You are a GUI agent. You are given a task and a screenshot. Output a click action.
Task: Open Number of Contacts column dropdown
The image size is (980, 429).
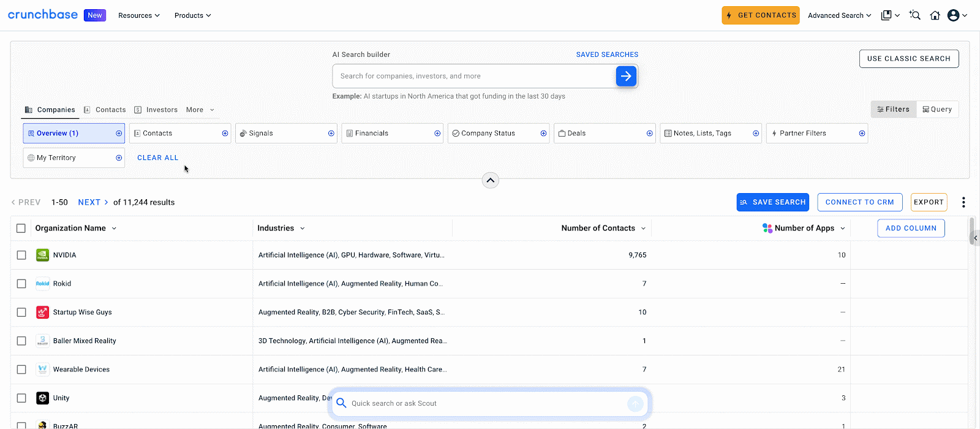(x=643, y=228)
